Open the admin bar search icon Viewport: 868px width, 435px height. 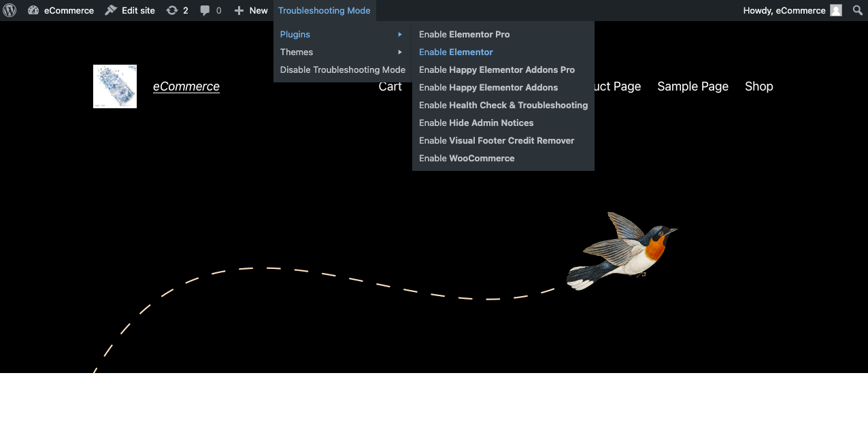pyautogui.click(x=857, y=10)
